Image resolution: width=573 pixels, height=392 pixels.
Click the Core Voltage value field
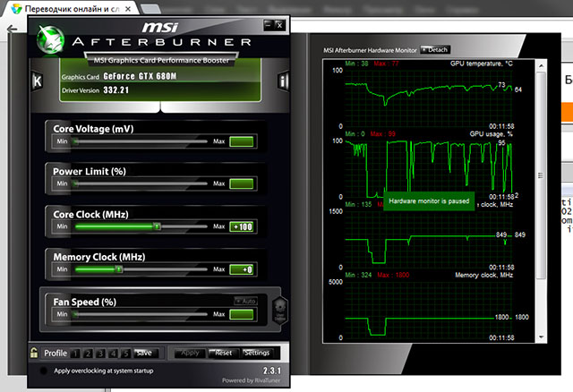point(242,141)
